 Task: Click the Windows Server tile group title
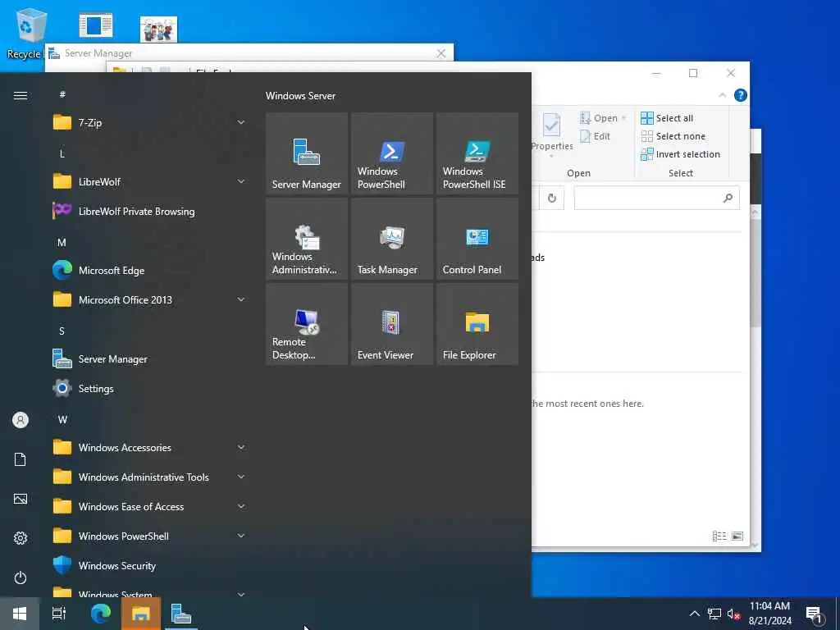[300, 96]
